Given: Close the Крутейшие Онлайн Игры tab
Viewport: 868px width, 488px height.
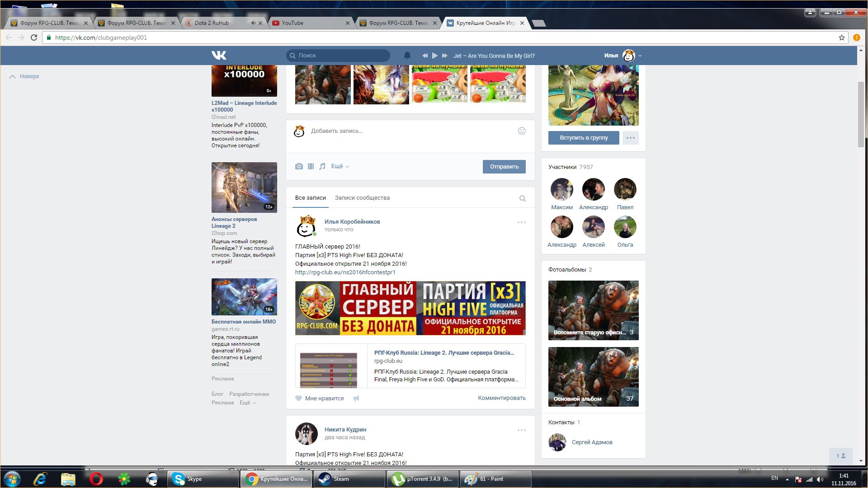Looking at the screenshot, I should [x=522, y=23].
